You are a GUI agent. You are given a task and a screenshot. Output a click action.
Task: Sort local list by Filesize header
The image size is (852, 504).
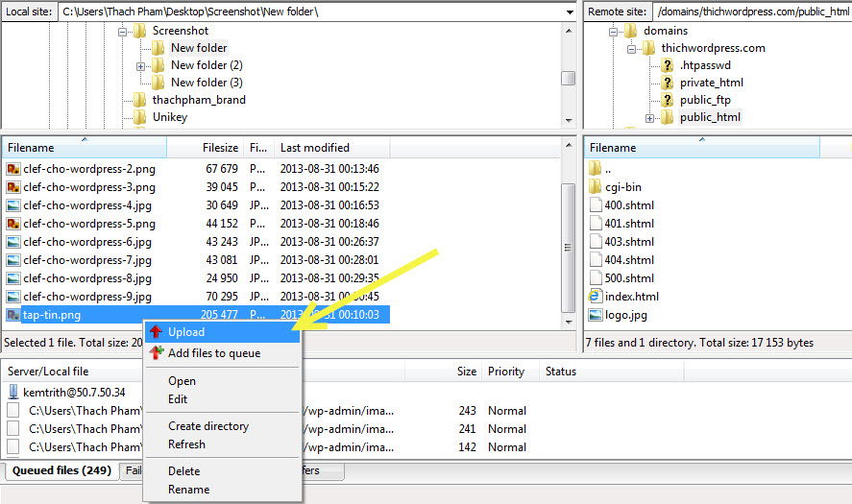pos(220,148)
